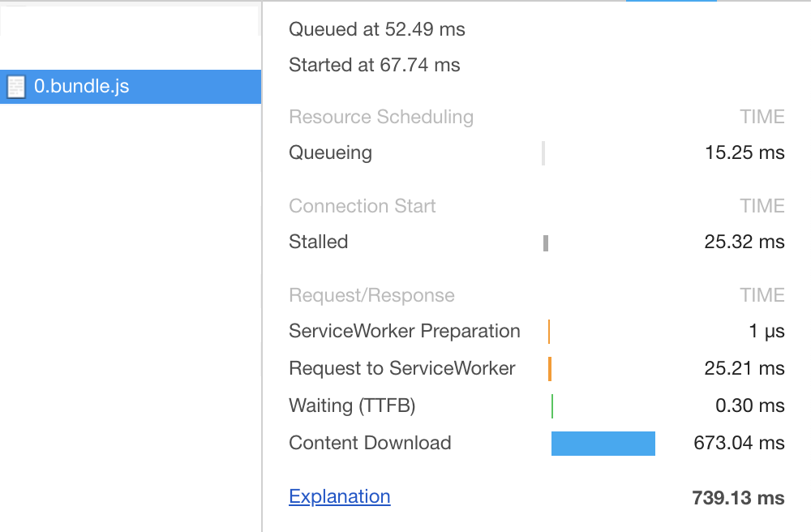The height and width of the screenshot is (532, 811).
Task: Click the Queueing timing bar
Action: (542, 152)
